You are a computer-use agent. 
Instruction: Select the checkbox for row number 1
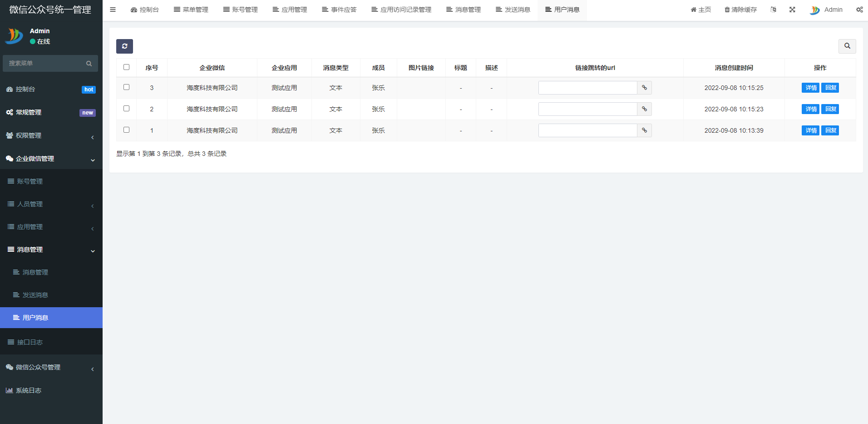(126, 130)
